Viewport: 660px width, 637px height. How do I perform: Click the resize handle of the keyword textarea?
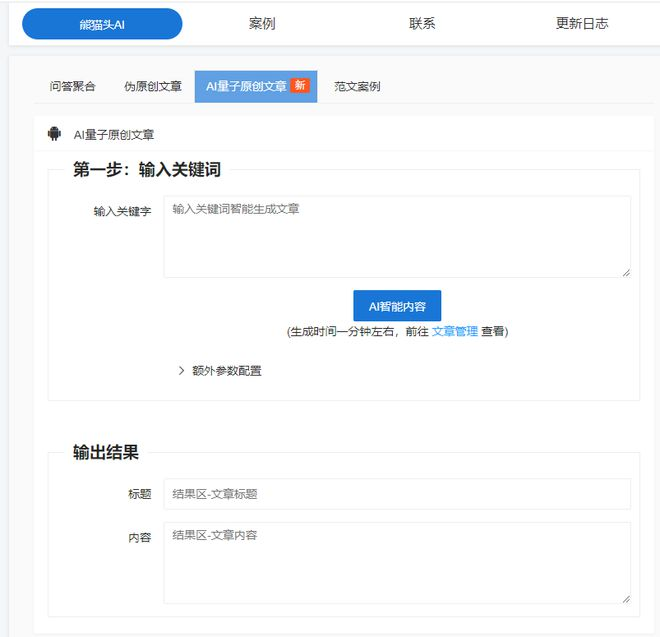click(x=625, y=272)
